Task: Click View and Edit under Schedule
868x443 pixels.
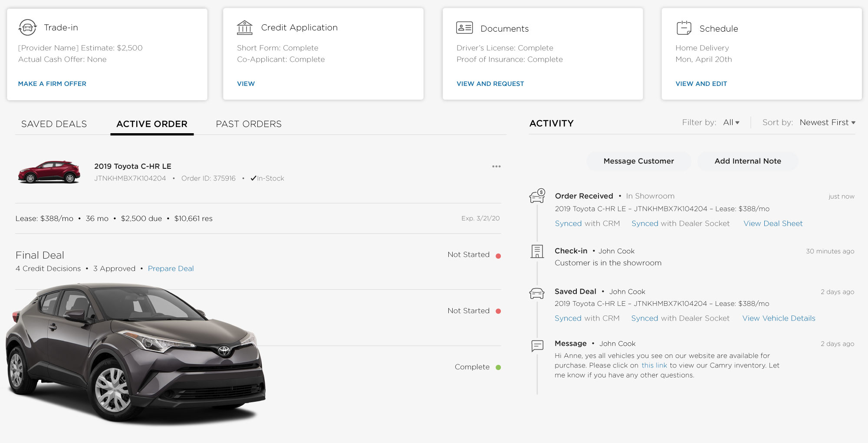Action: click(x=701, y=84)
